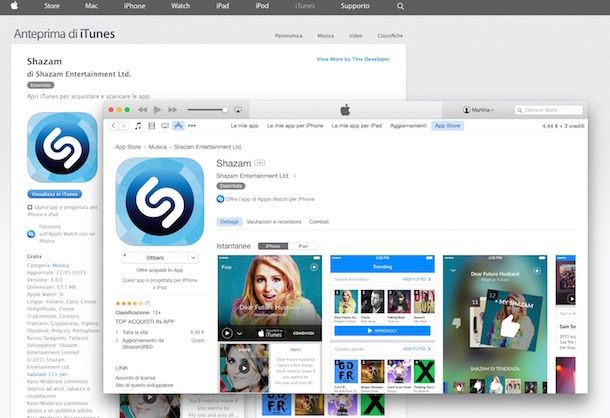Viewport: 610px width, 418px height.
Task: Click Panoramica on the iTunes preview page
Action: coord(289,36)
